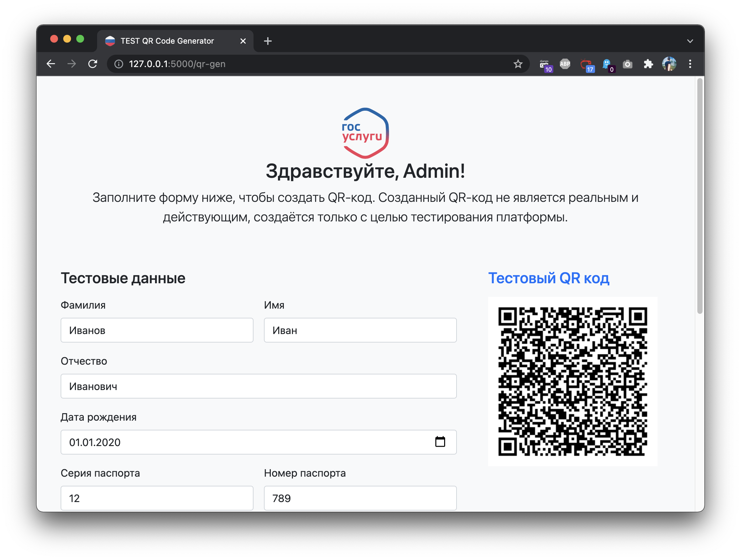Click the page vertical scrollbar

(700, 196)
